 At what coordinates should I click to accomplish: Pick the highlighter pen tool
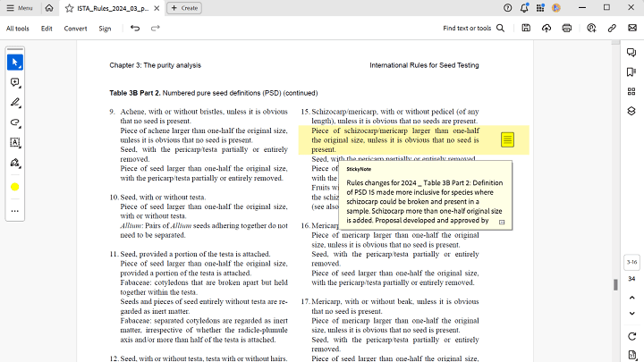[15, 103]
